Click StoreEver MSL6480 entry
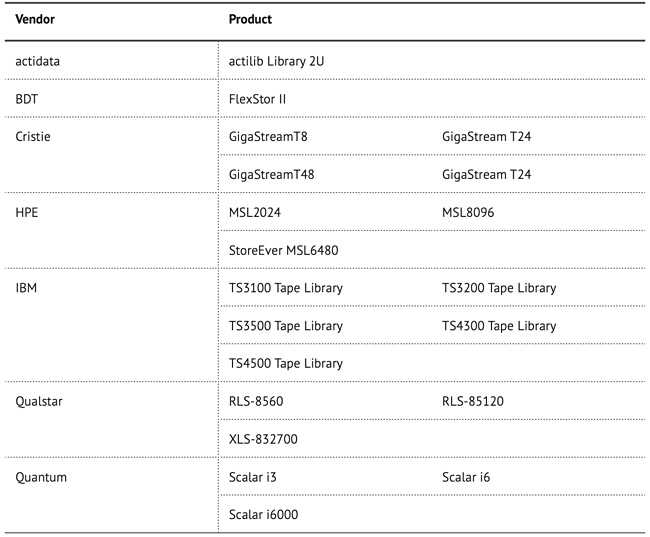Viewport: 650px width, 537px height. (284, 250)
